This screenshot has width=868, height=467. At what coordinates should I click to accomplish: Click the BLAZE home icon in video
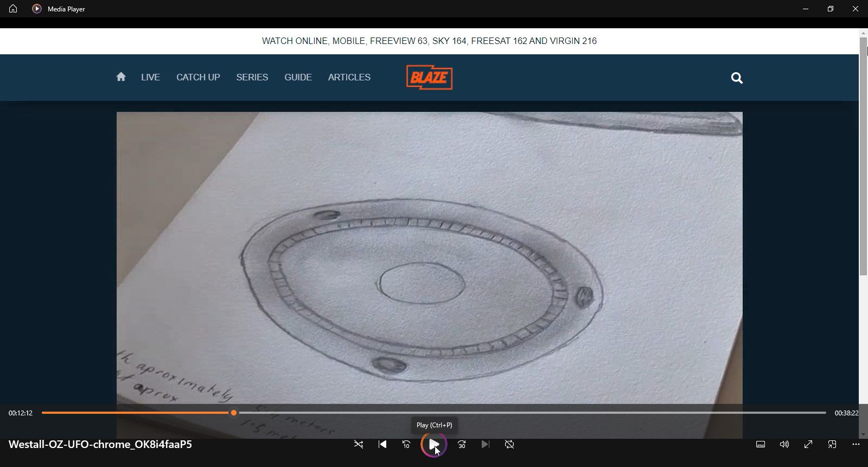pos(121,77)
